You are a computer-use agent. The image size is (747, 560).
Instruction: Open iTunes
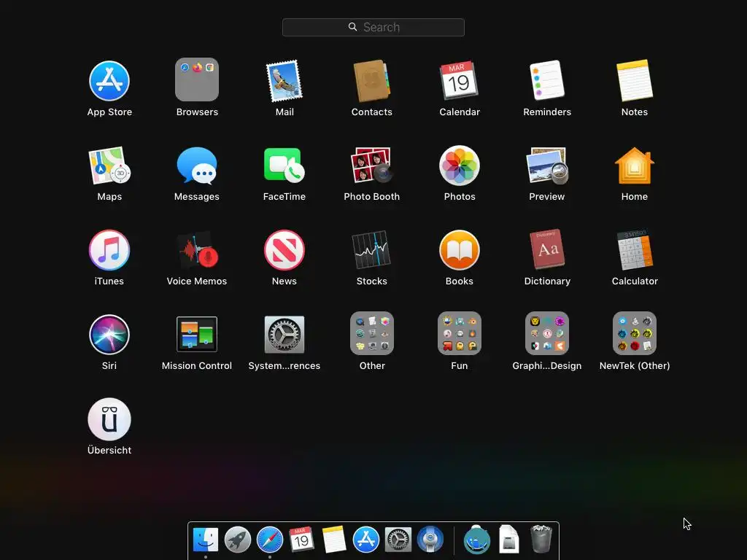click(x=109, y=250)
